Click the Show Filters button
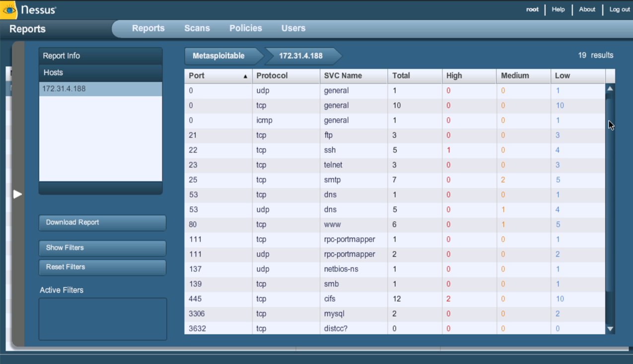The image size is (633, 364). (102, 248)
